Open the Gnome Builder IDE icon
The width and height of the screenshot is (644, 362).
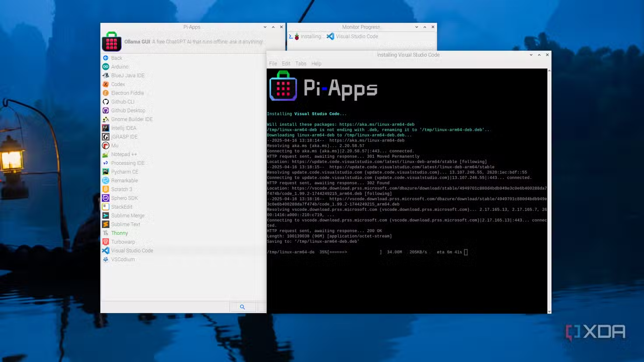(106, 119)
